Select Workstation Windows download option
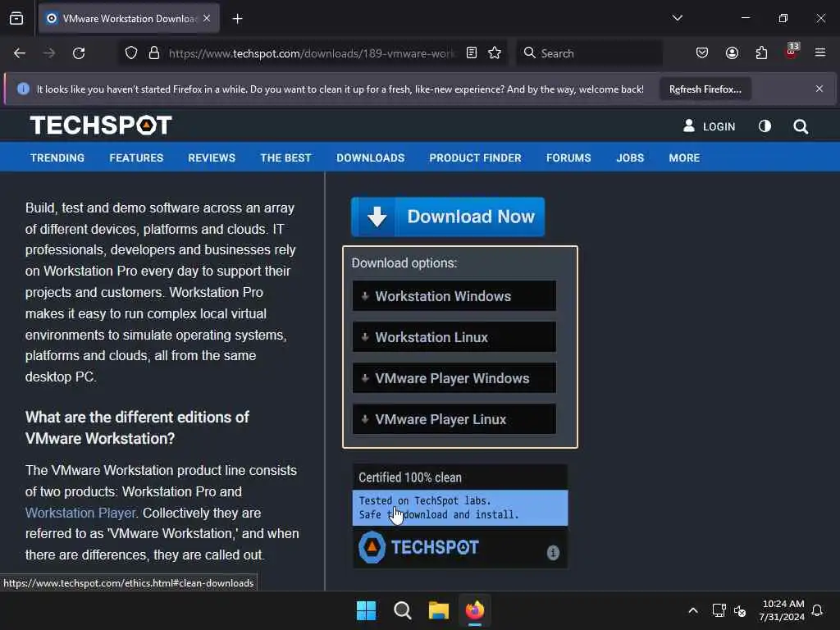 click(x=454, y=295)
